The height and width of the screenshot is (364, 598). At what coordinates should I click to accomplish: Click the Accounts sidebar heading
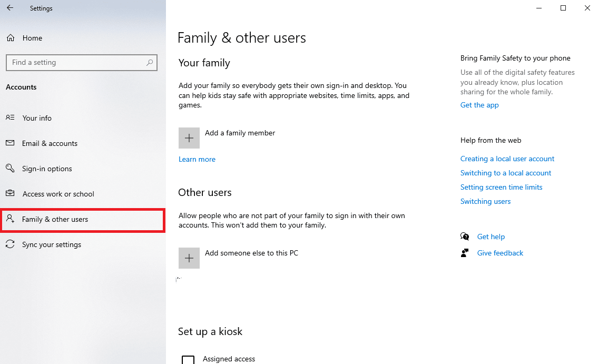pyautogui.click(x=22, y=87)
